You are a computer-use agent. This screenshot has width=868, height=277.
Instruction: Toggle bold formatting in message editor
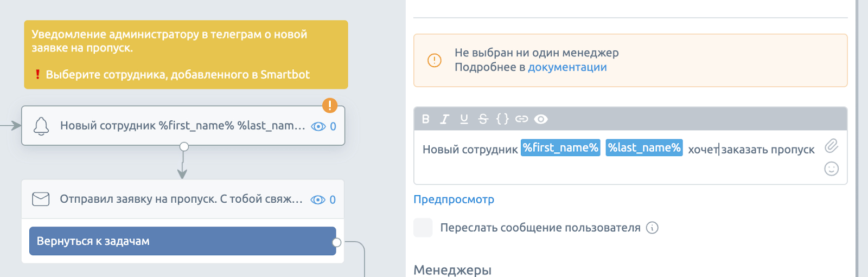tap(426, 119)
